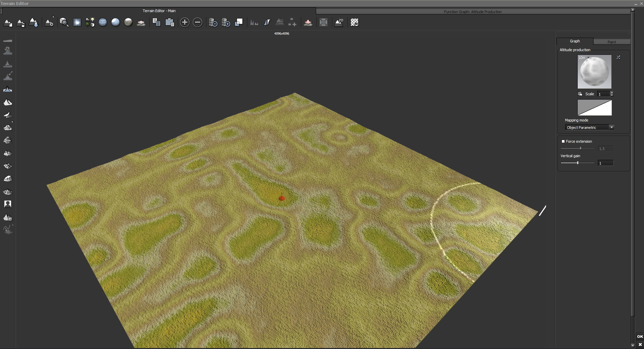Image resolution: width=644 pixels, height=349 pixels.
Task: Select the textured grey sphere icon
Action: (x=128, y=23)
